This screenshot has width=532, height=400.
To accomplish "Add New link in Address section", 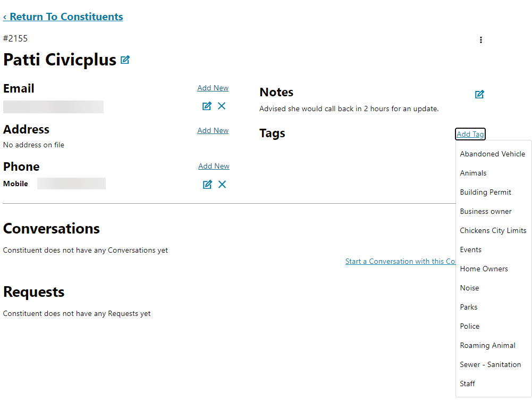I will click(213, 130).
